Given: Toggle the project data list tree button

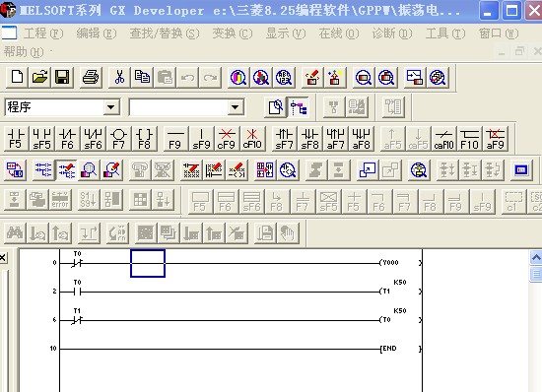Looking at the screenshot, I should tap(299, 107).
